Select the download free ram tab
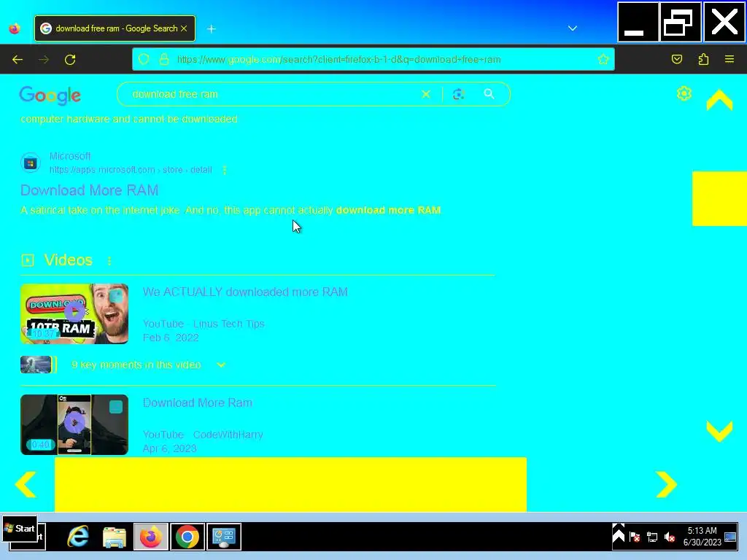The image size is (747, 560). [x=115, y=28]
